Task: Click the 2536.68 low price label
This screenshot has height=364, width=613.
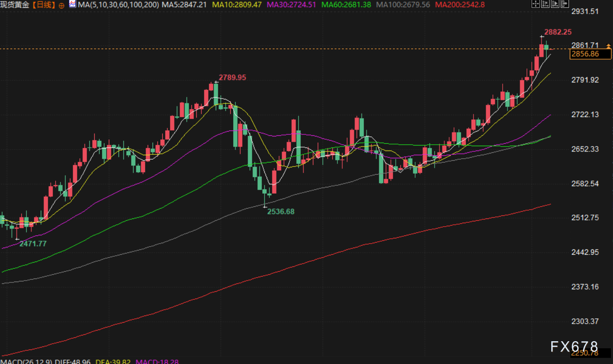Action: (x=281, y=212)
